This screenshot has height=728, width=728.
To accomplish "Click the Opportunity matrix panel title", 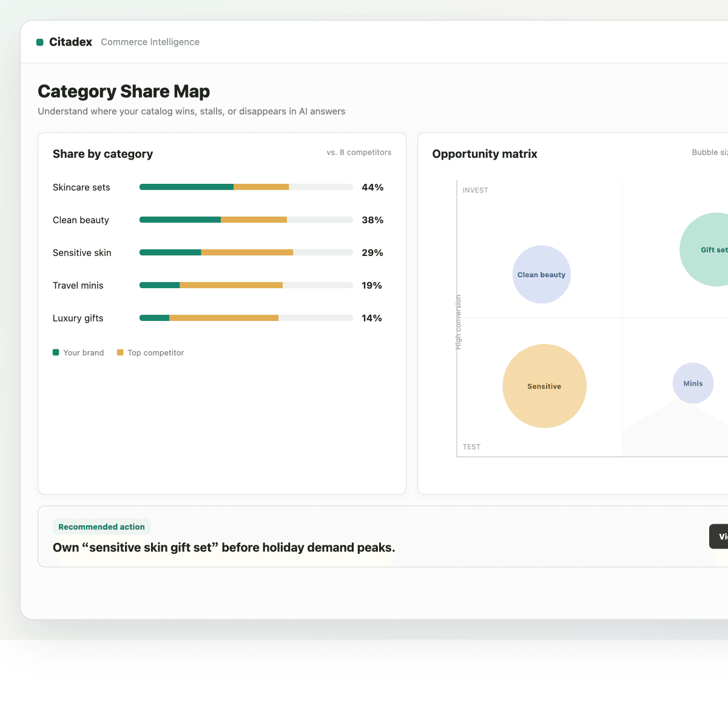I will pyautogui.click(x=485, y=154).
